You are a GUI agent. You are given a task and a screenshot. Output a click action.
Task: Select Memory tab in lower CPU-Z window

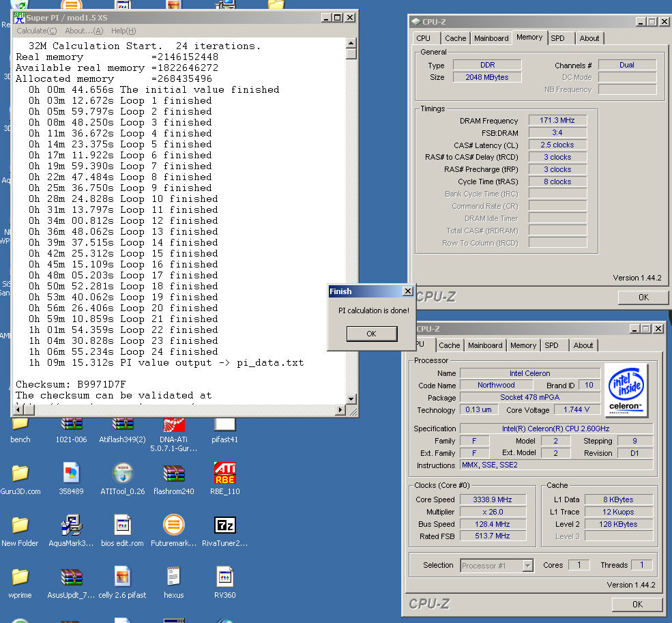[523, 345]
